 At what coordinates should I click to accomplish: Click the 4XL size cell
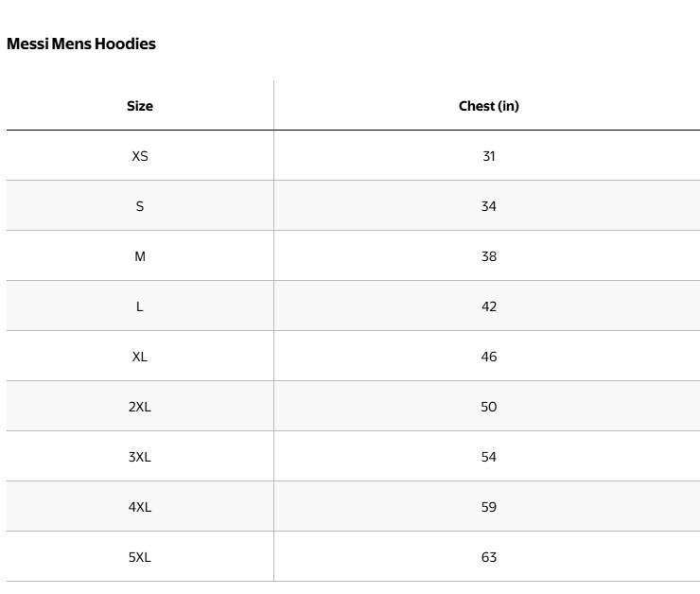(x=140, y=507)
